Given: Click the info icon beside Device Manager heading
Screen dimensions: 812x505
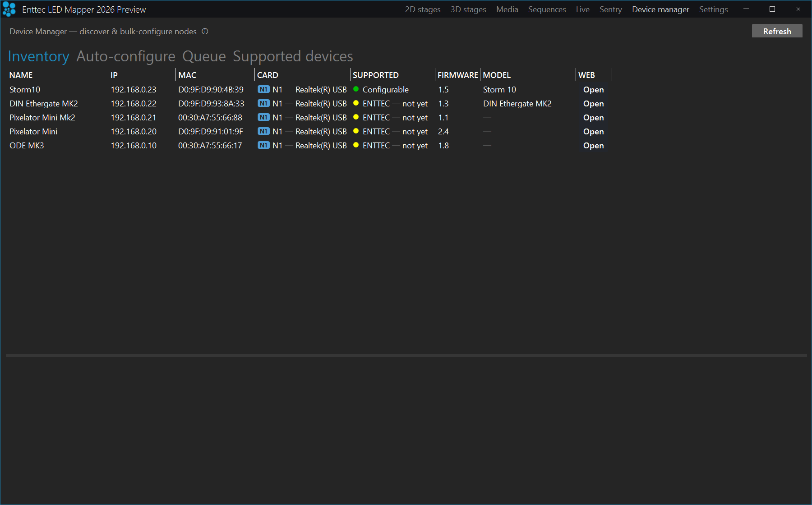Looking at the screenshot, I should point(205,32).
